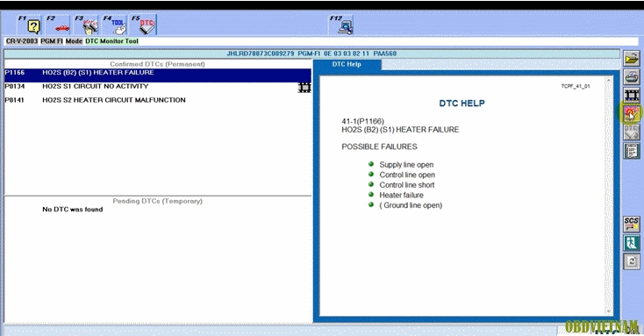The height and width of the screenshot is (336, 644).
Task: Click the DTC Monitor Tool breadcrumb
Action: (111, 41)
